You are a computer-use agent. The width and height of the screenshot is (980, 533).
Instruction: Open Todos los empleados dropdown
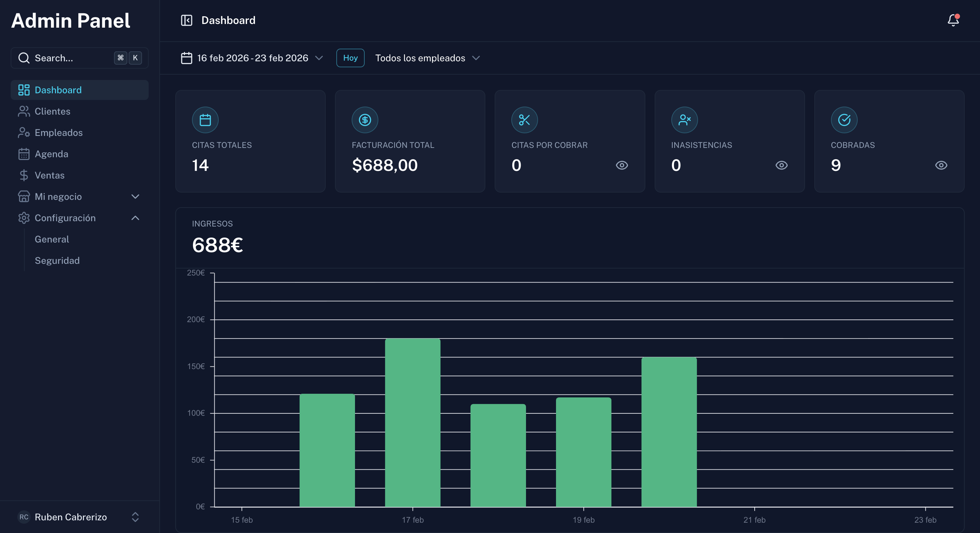coord(427,58)
